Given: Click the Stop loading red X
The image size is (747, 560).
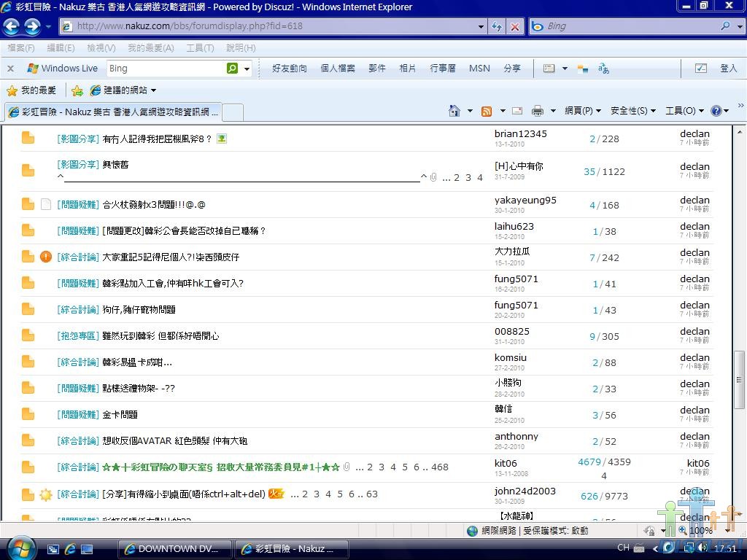Looking at the screenshot, I should coord(515,27).
